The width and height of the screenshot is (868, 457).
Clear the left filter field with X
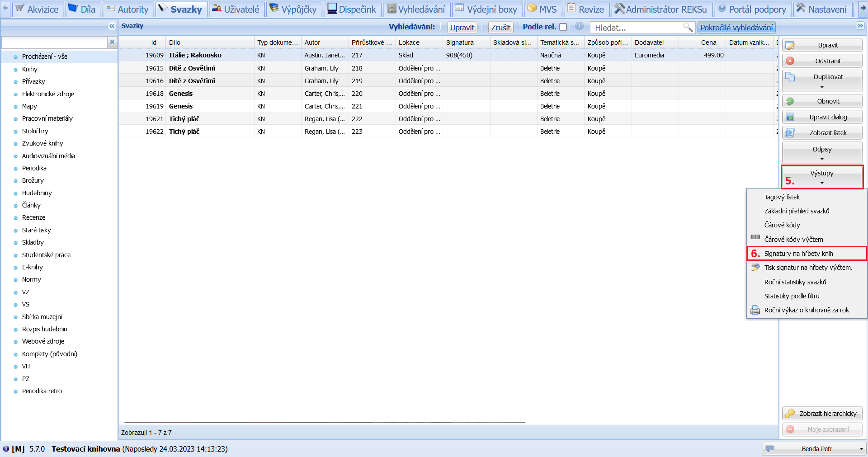(112, 42)
